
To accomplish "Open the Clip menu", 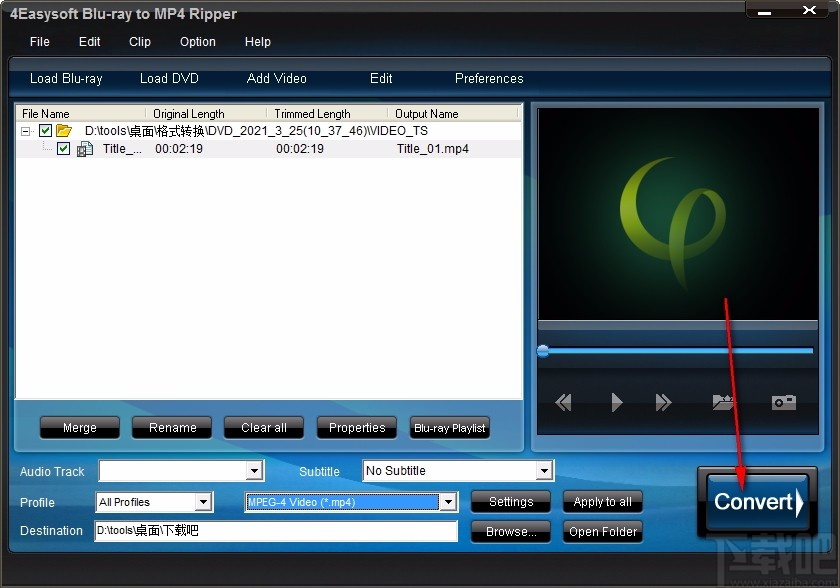I will point(139,42).
